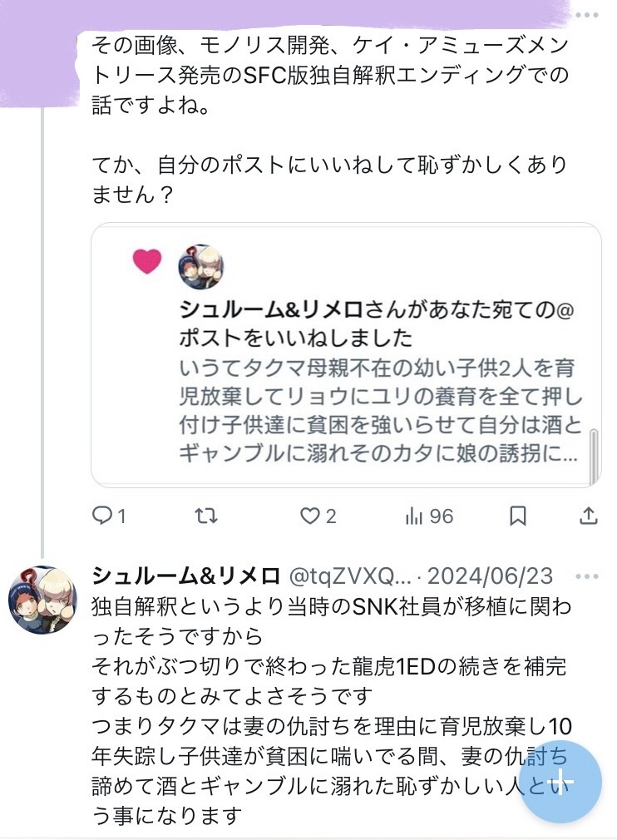The width and height of the screenshot is (617, 840).
Task: Like the post showing 2 likes
Action: pos(310,516)
